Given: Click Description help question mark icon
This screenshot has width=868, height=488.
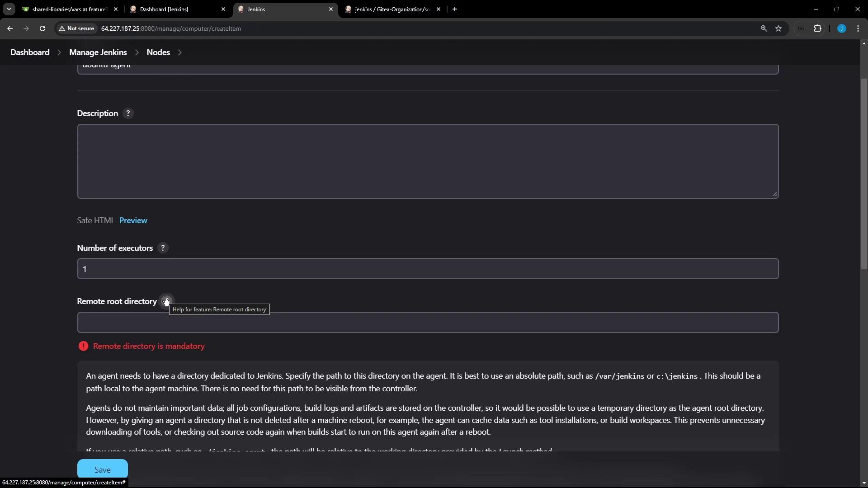Looking at the screenshot, I should tap(128, 113).
